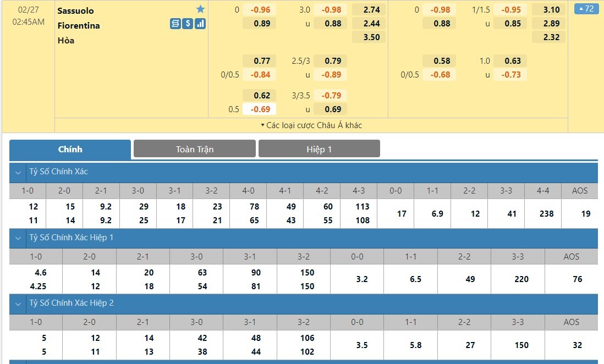Expand 'Các loại cược Châu Á khác'
604x364 pixels.
pos(311,125)
